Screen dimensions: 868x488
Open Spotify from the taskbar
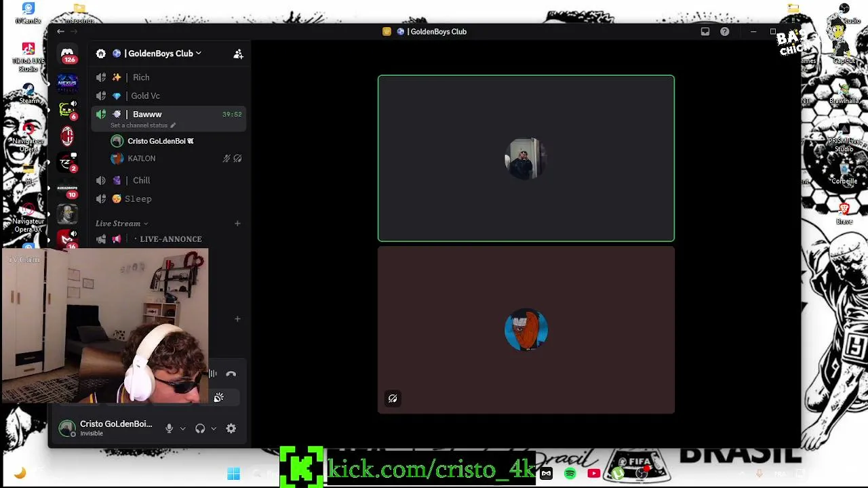click(570, 474)
